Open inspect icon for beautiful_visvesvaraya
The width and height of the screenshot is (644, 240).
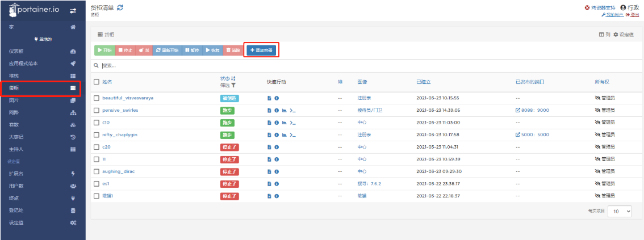coord(277,99)
